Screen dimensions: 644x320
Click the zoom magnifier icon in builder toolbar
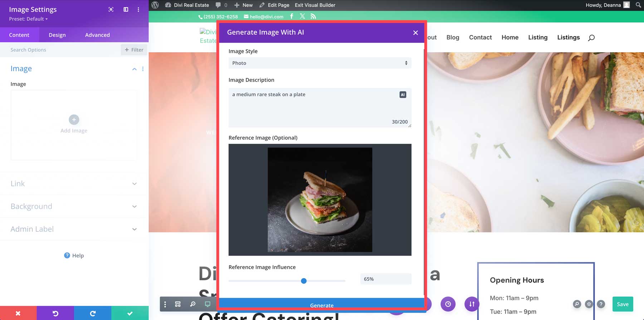pyautogui.click(x=193, y=304)
